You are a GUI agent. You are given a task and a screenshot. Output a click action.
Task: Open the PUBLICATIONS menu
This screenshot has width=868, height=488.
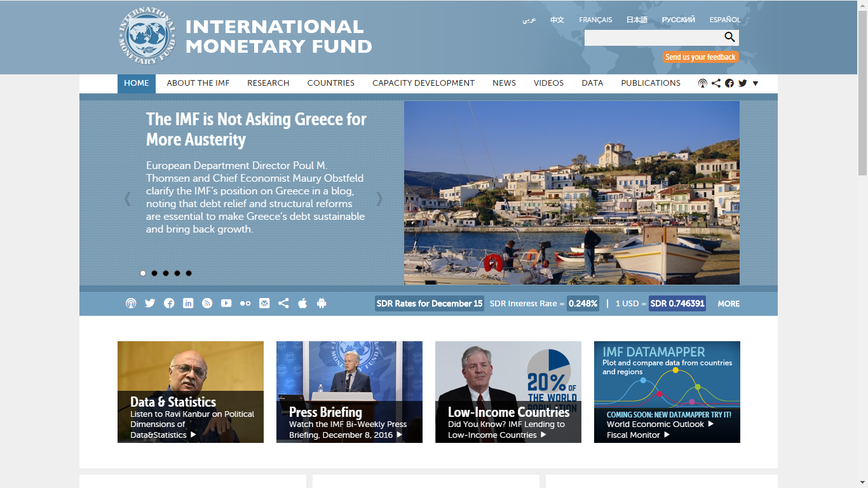coord(651,83)
